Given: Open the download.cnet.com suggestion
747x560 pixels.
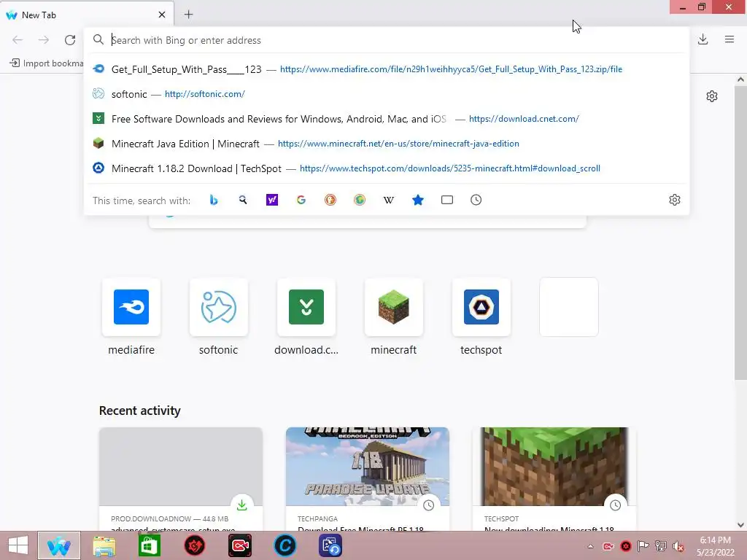Looking at the screenshot, I should [386, 119].
